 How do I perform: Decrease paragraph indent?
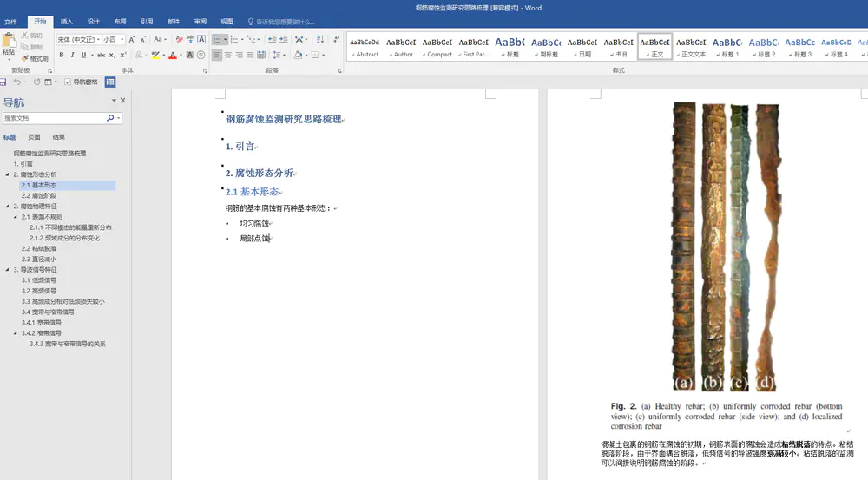(272, 39)
